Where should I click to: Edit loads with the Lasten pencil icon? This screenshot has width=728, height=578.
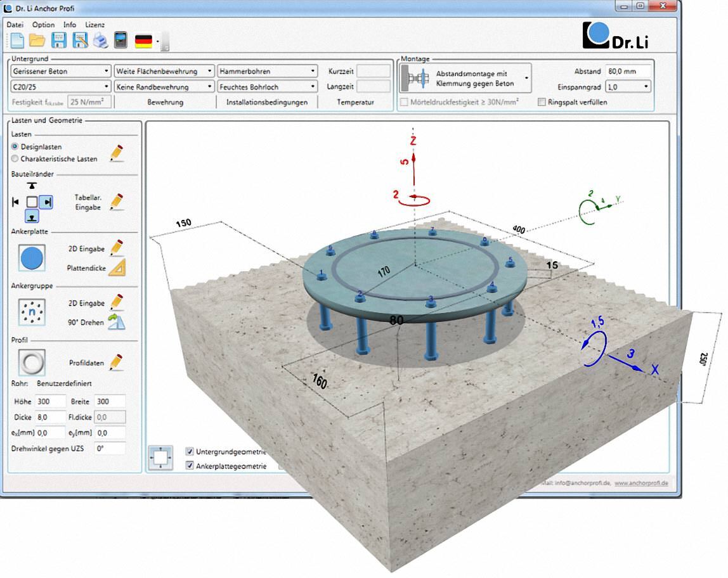pyautogui.click(x=117, y=153)
